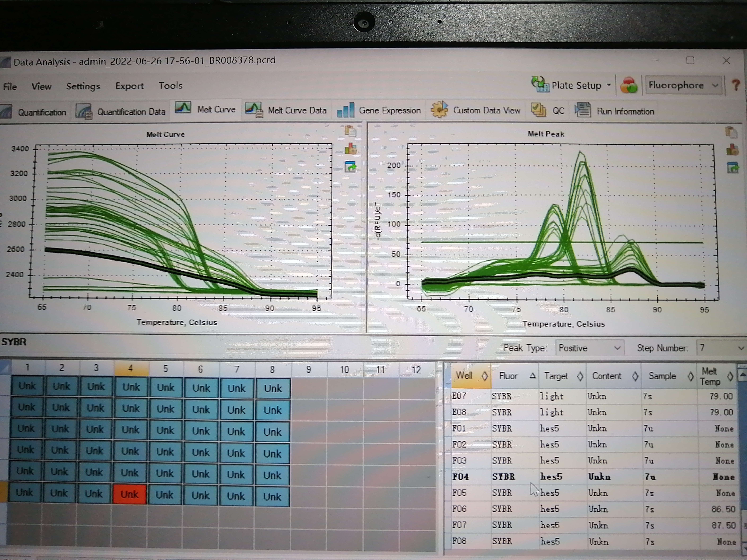Open the Peak Type dropdown
Screen dimensions: 747x560
590,348
